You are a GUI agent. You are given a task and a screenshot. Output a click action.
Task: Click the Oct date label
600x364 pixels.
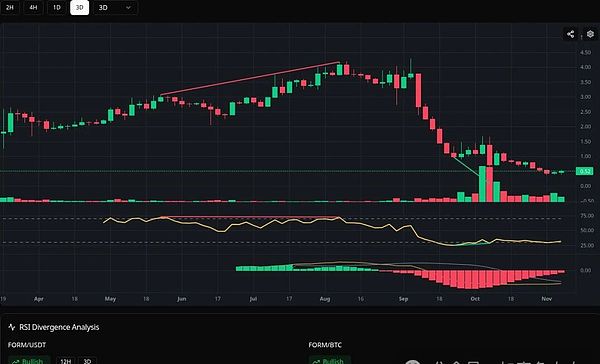tap(475, 299)
